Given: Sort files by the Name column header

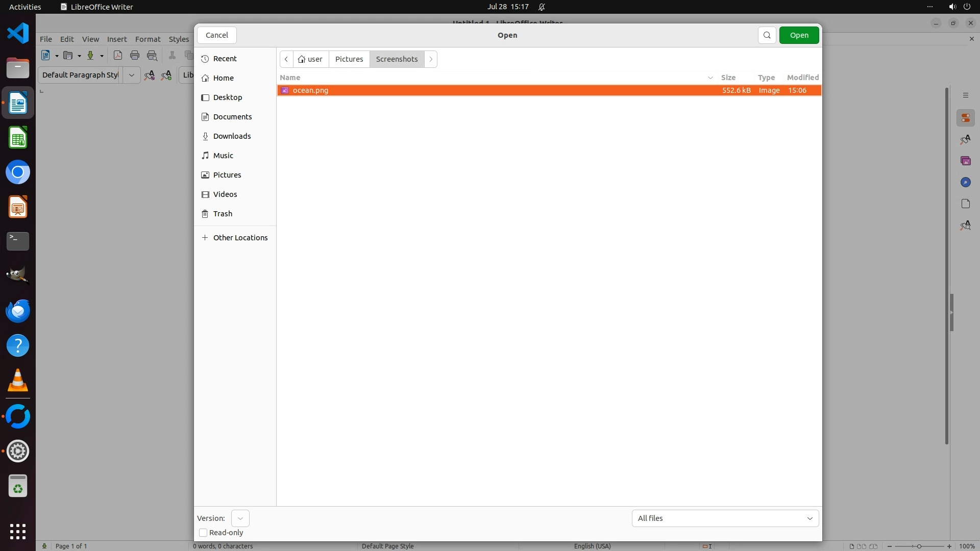Looking at the screenshot, I should 290,78.
